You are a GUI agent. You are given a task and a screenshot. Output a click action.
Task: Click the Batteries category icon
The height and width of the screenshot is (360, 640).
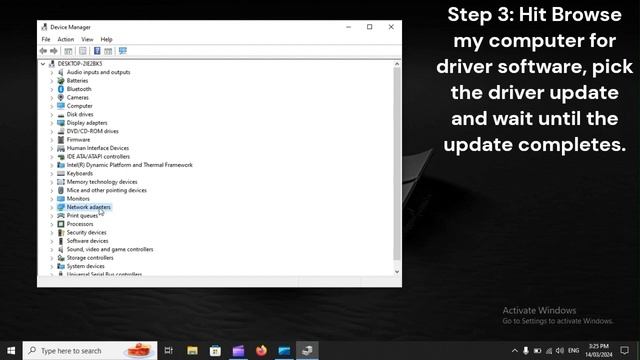(61, 81)
